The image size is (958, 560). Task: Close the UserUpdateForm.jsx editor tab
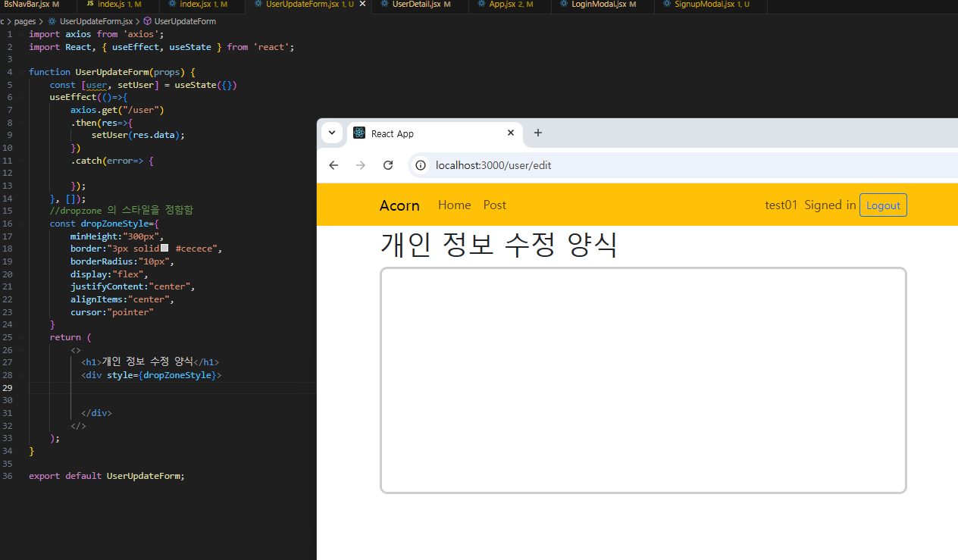(362, 5)
